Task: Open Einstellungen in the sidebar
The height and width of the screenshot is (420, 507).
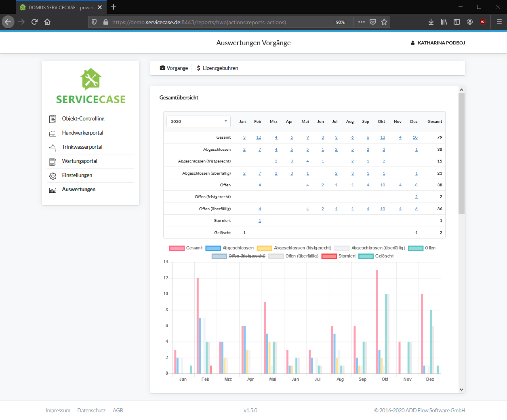Action: pyautogui.click(x=77, y=175)
